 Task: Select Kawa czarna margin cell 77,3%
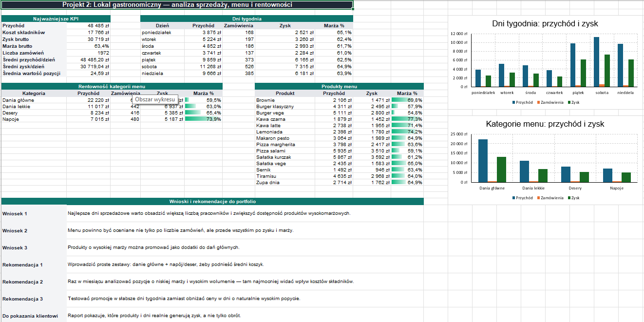pos(407,119)
